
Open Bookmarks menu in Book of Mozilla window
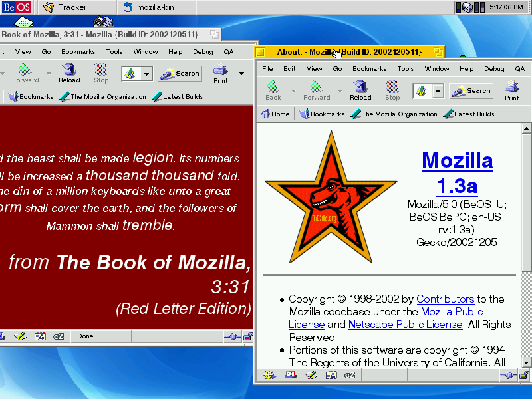[78, 52]
